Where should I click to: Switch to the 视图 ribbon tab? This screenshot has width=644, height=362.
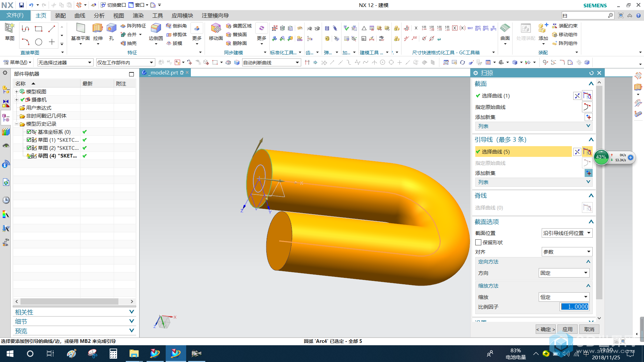click(119, 16)
